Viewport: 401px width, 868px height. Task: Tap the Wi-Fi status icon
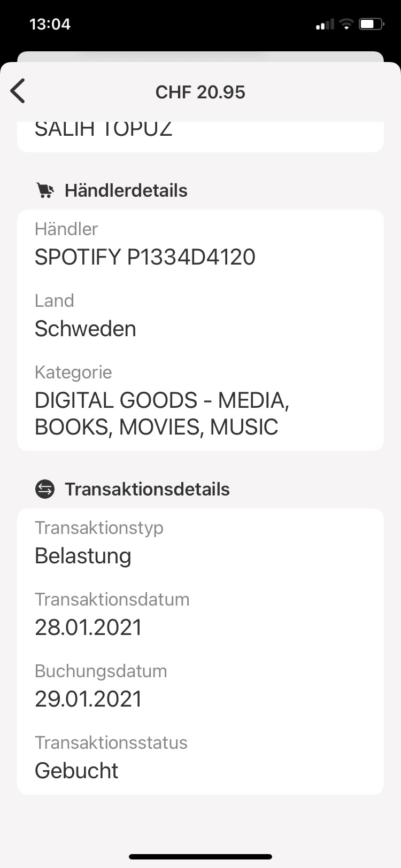point(346,24)
